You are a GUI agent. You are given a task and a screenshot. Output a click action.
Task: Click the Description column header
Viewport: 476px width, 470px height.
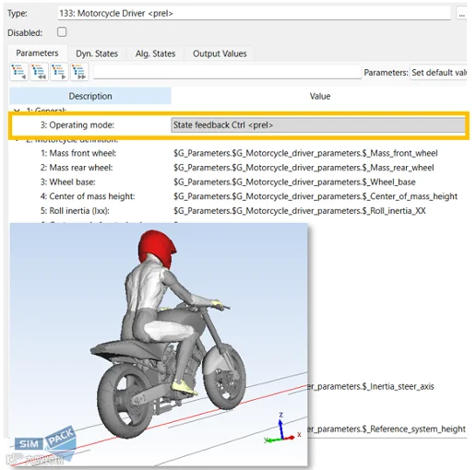tap(90, 96)
